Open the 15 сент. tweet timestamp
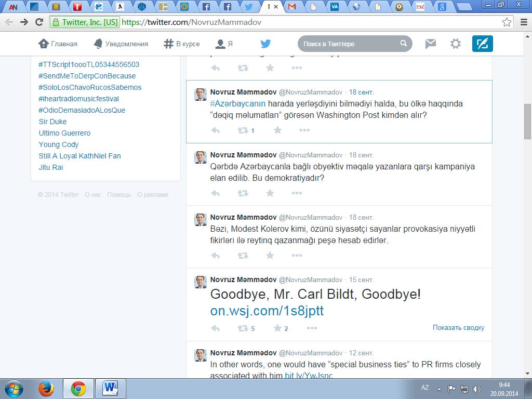Viewport: 532px width, 399px height. (362, 280)
